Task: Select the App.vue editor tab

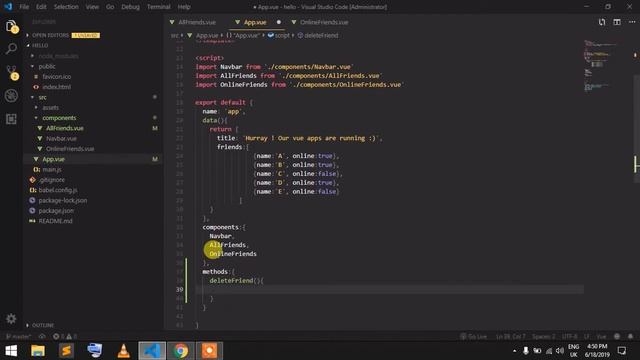Action: [x=255, y=22]
